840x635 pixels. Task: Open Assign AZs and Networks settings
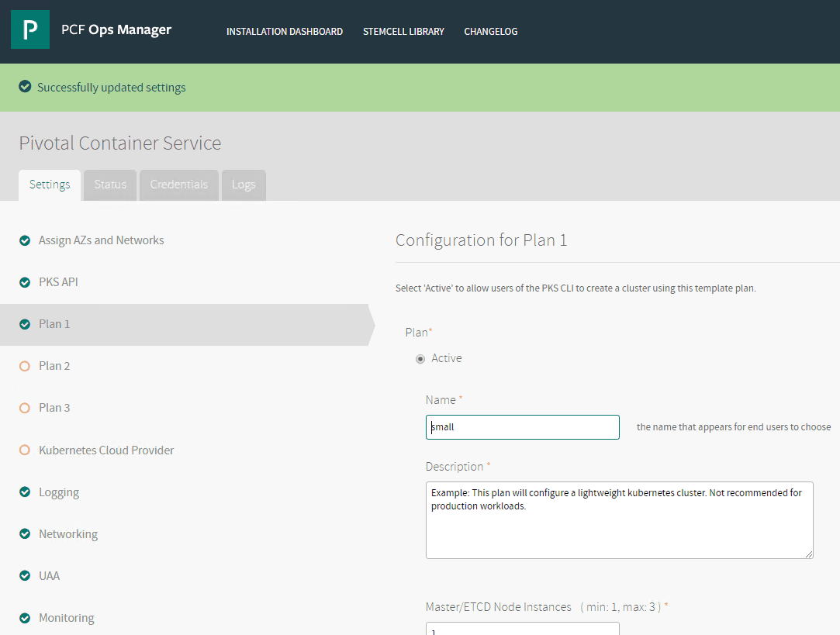tap(102, 240)
